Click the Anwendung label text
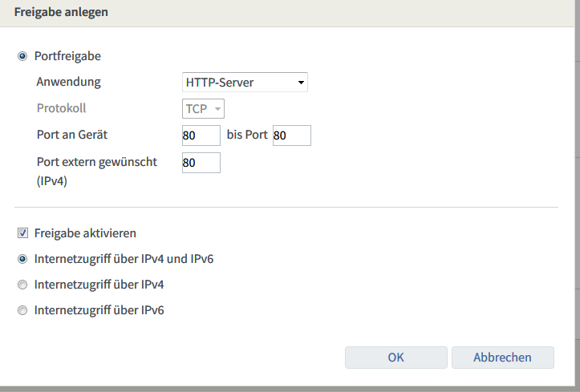The height and width of the screenshot is (392, 580). (x=69, y=82)
